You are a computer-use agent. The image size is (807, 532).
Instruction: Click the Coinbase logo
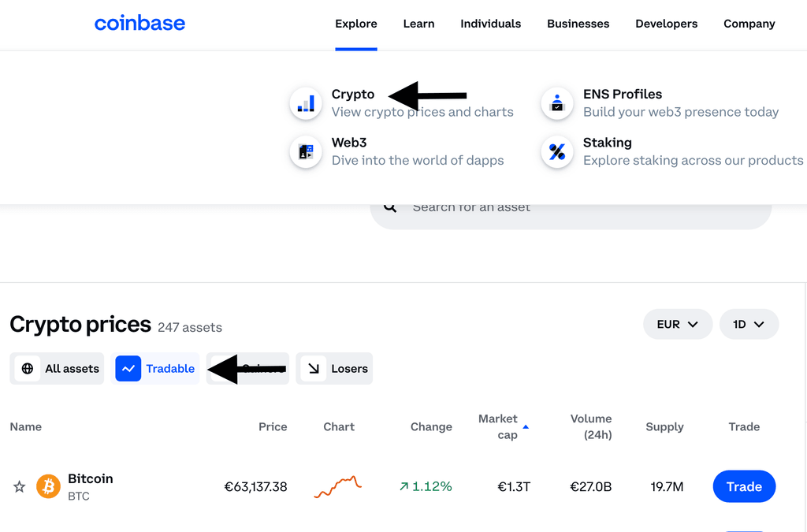tap(139, 24)
